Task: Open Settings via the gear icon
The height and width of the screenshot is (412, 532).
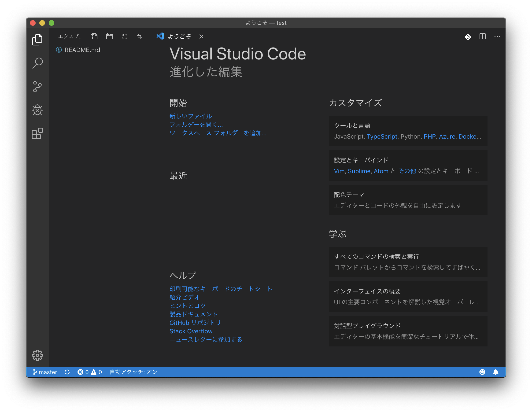Action: (x=37, y=355)
